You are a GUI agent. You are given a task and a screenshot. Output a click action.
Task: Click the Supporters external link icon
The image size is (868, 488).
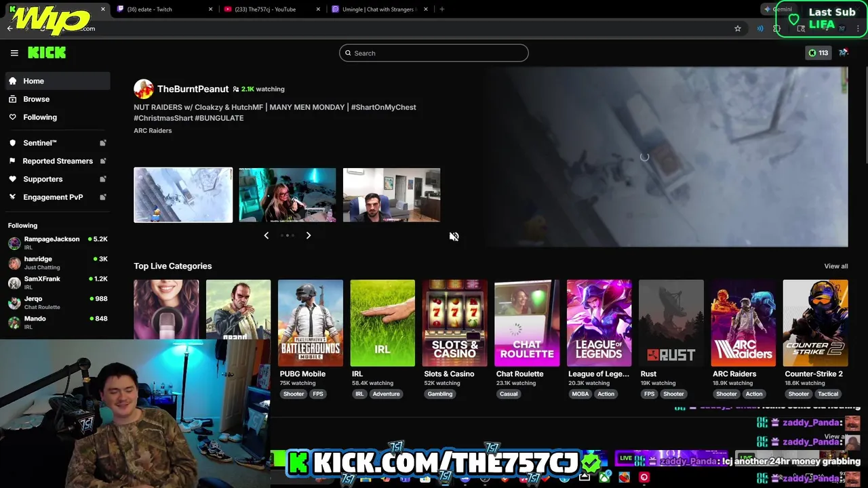tap(103, 179)
